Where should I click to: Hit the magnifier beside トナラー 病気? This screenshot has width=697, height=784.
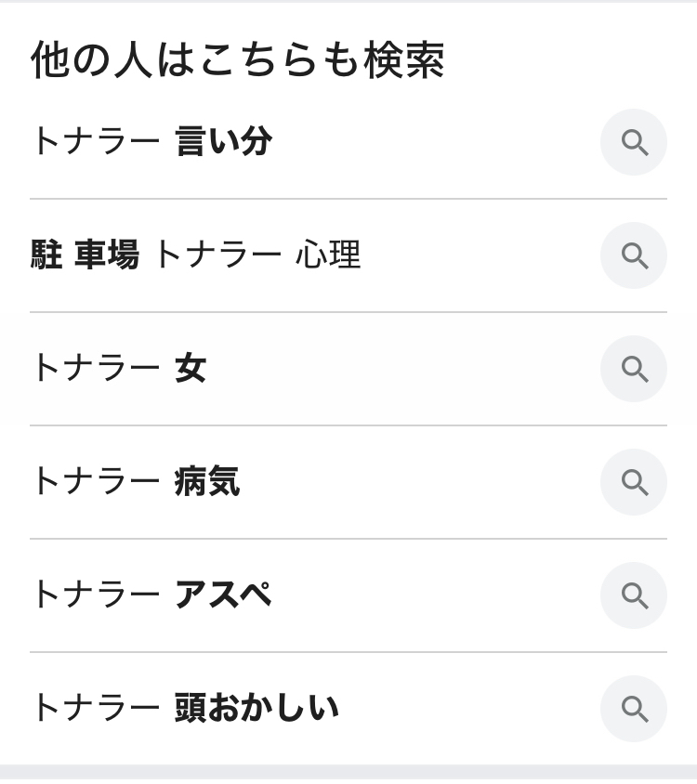tap(634, 482)
